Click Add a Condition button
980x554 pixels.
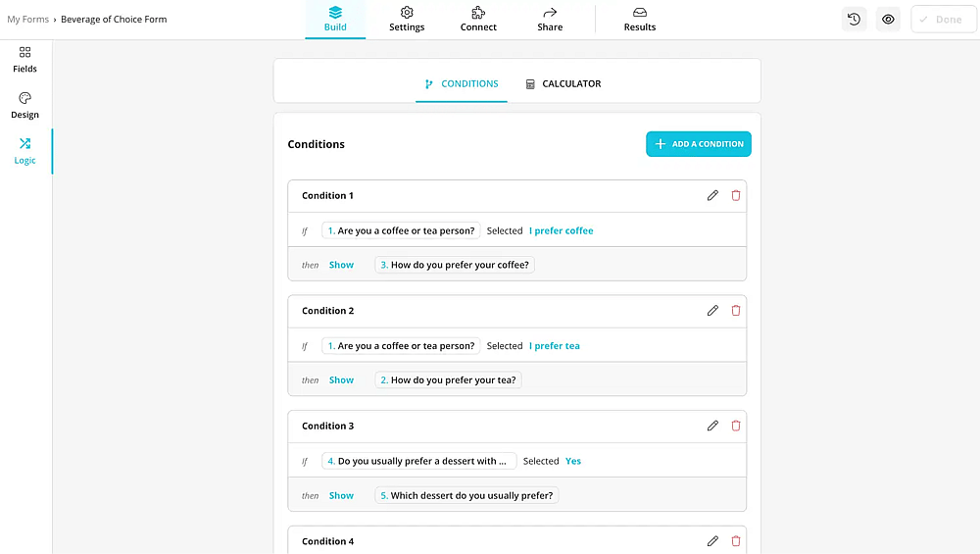699,144
